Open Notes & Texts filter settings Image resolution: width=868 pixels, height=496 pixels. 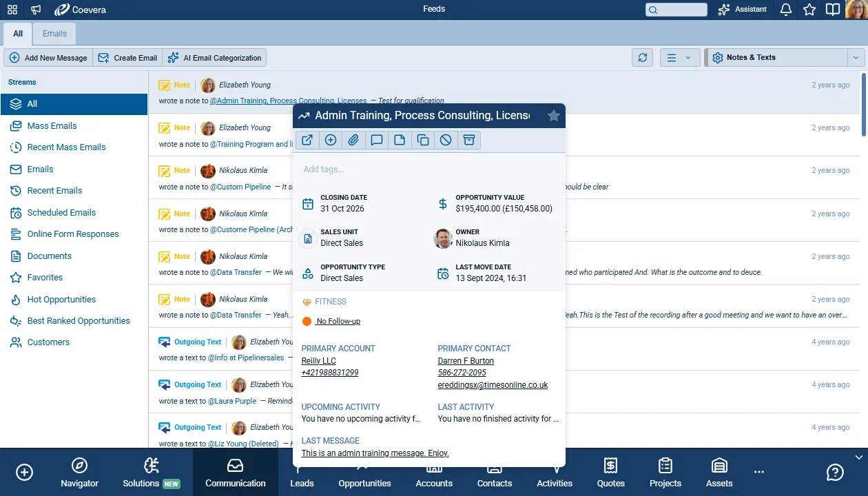coord(776,58)
